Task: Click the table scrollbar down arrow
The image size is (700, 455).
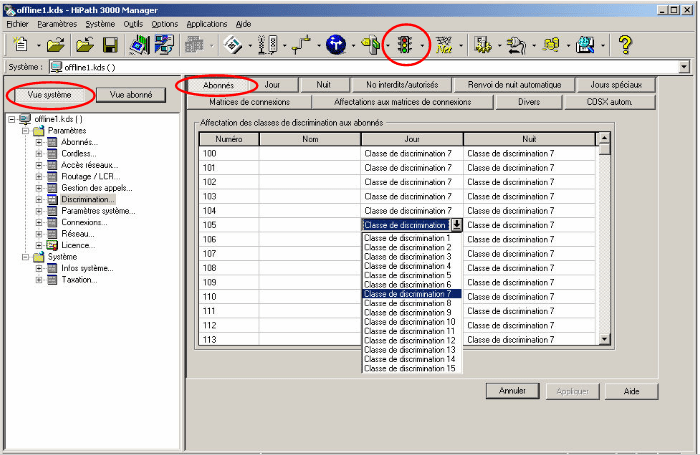Action: (604, 339)
